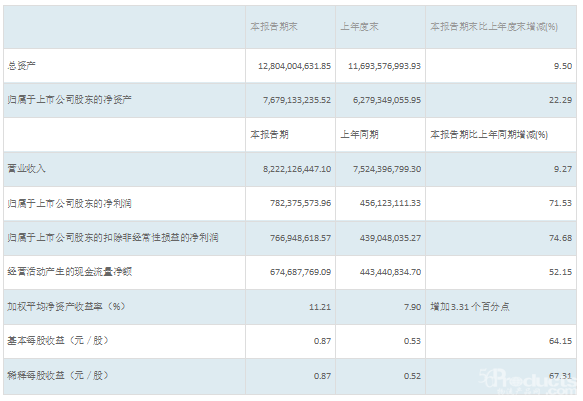Select the 营业收入 row label

pyautogui.click(x=26, y=169)
